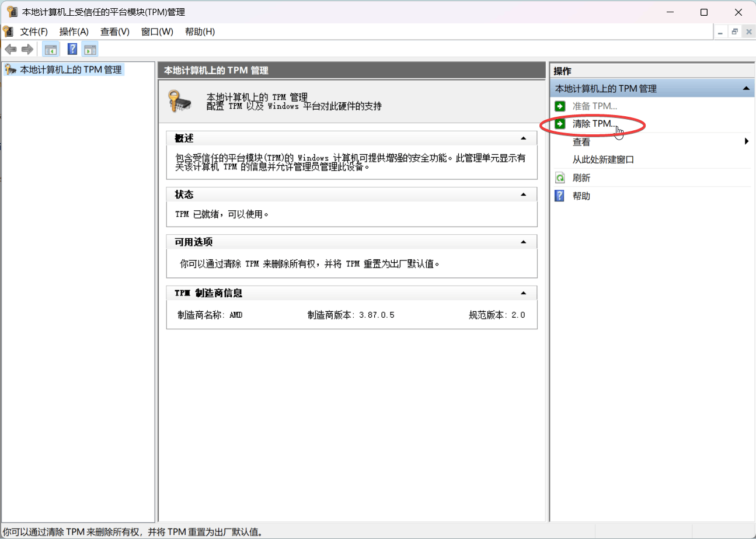Screen dimensions: 756x539
Task: Click 刷新 action label
Action: click(581, 178)
